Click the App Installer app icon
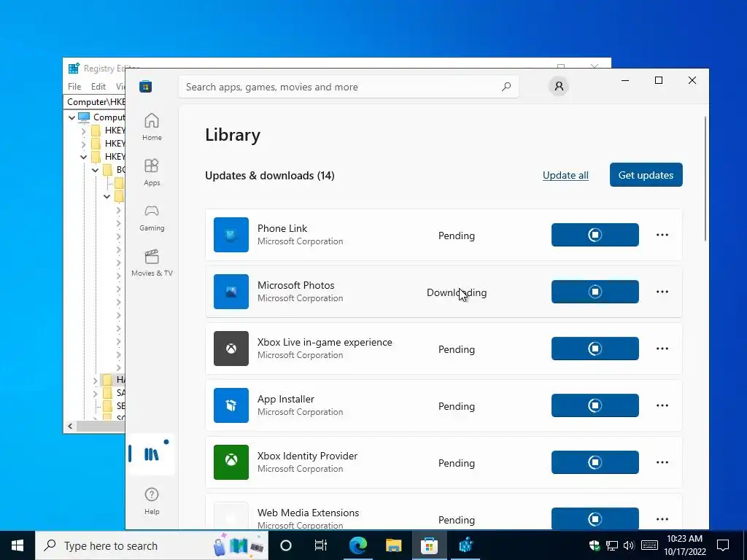The image size is (747, 560). [231, 405]
